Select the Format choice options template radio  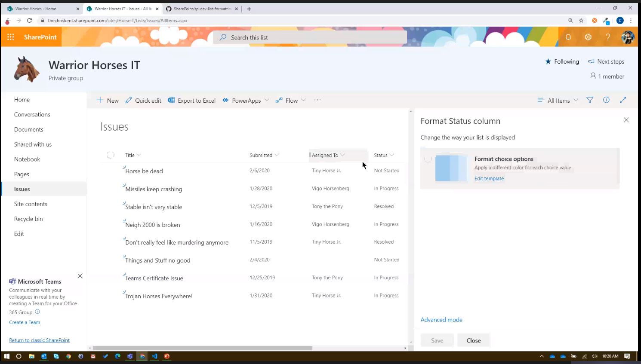(428, 159)
